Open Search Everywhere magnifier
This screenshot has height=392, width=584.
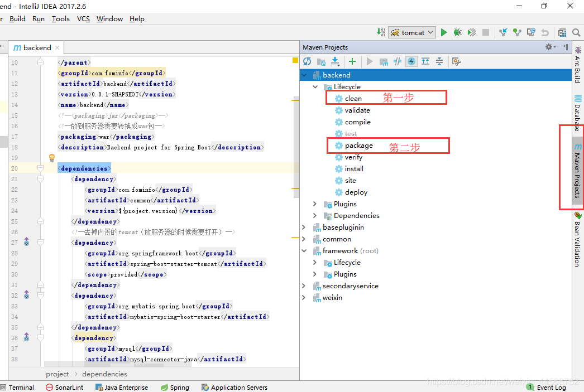576,32
